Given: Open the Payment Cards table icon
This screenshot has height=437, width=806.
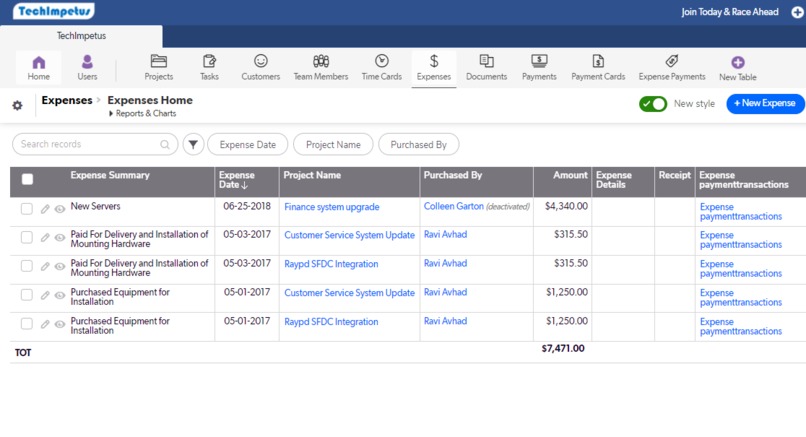Looking at the screenshot, I should pyautogui.click(x=598, y=61).
